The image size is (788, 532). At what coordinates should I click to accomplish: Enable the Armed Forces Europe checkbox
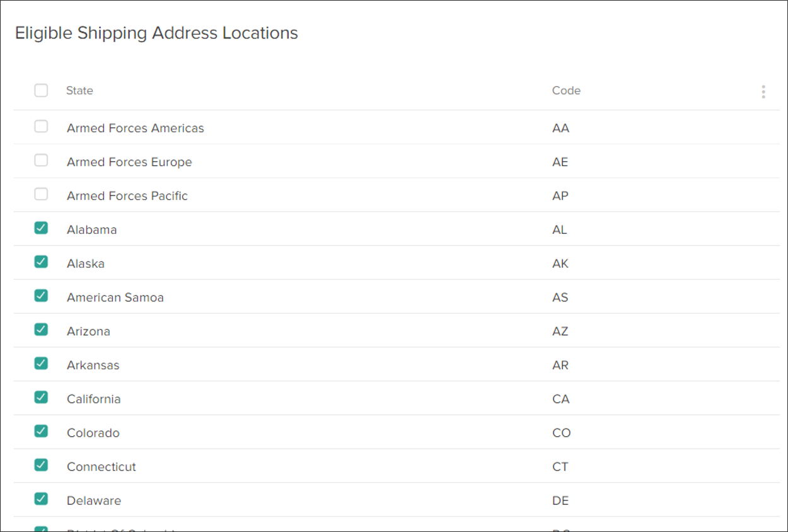coord(41,160)
